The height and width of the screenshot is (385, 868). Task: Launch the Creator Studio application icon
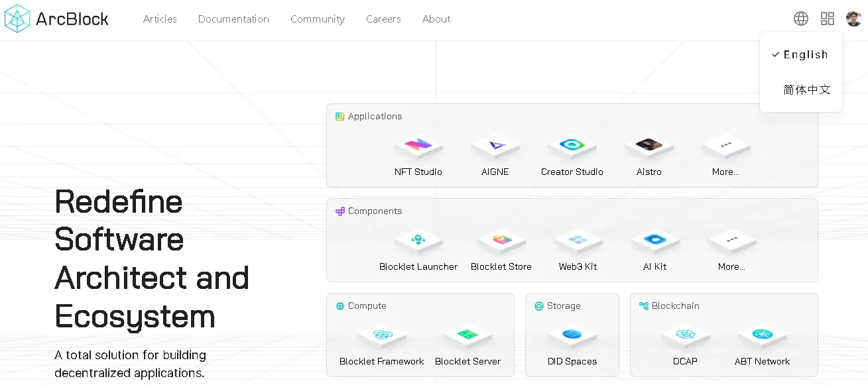[572, 146]
